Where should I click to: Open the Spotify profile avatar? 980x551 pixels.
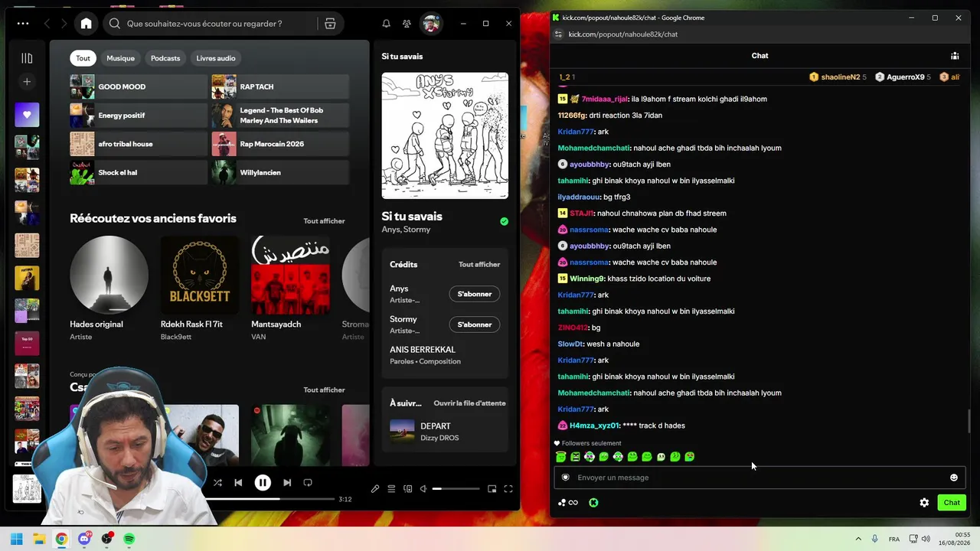tap(431, 24)
